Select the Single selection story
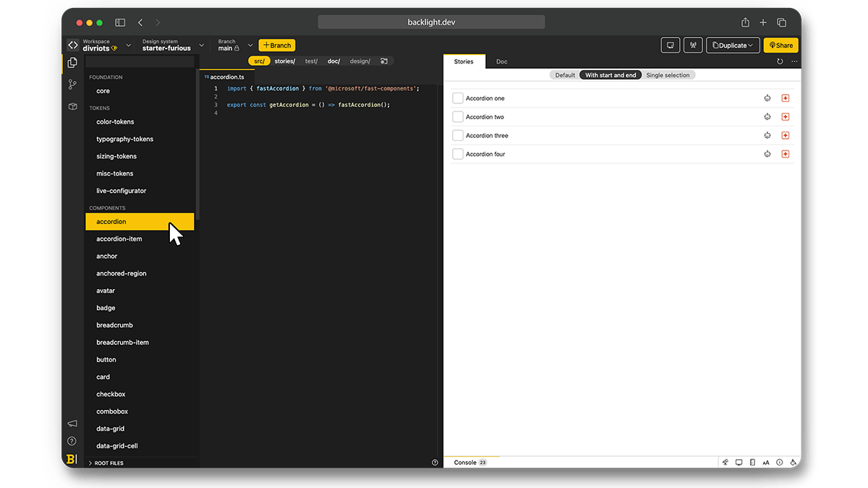Screen dimensions: 868x488 (x=668, y=75)
